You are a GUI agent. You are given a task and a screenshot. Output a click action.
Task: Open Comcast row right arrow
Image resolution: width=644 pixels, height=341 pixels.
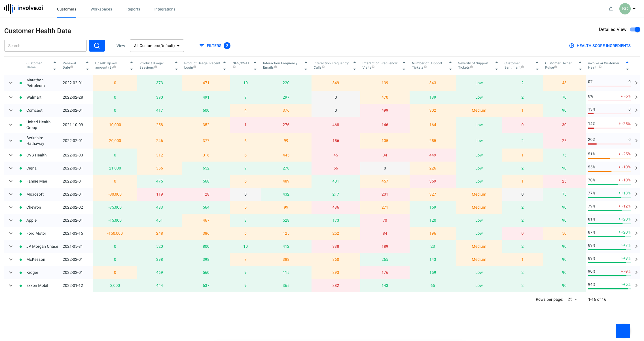point(636,110)
